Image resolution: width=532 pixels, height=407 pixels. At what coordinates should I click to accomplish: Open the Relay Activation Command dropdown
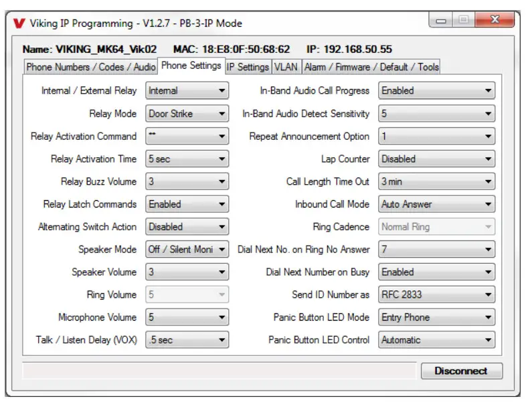(x=187, y=136)
